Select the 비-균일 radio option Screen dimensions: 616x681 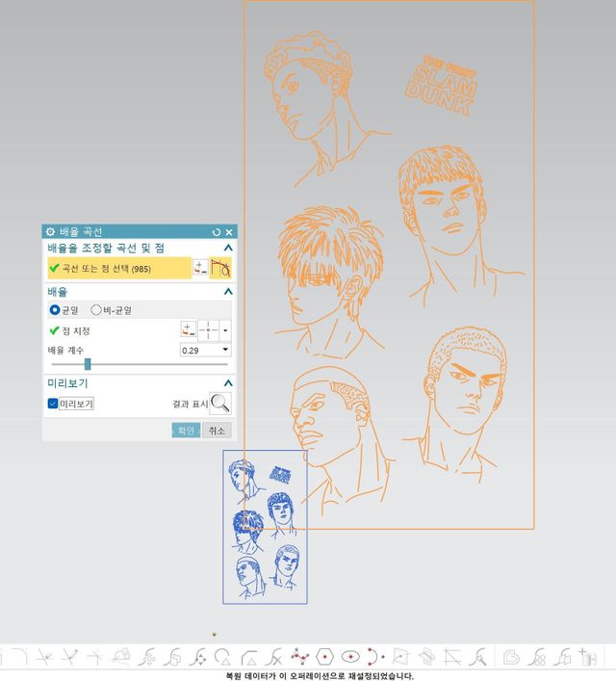click(x=95, y=310)
